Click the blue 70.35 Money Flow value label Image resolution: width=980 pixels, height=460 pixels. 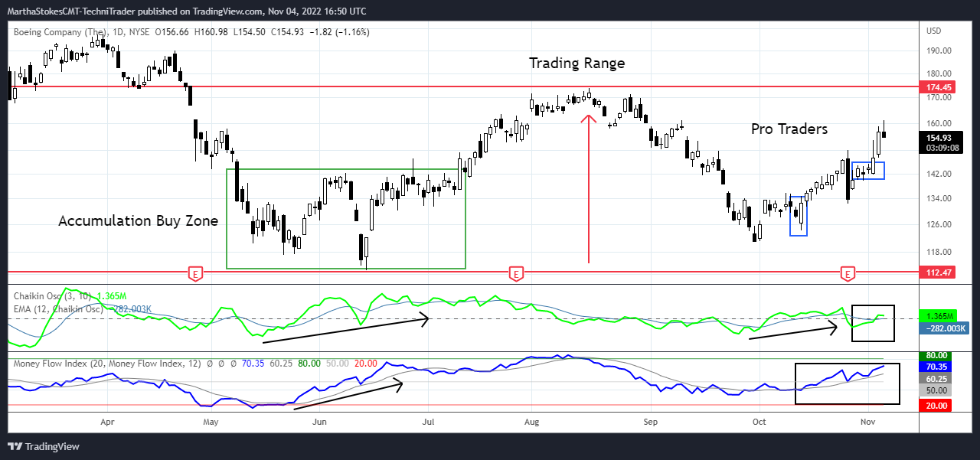click(936, 367)
